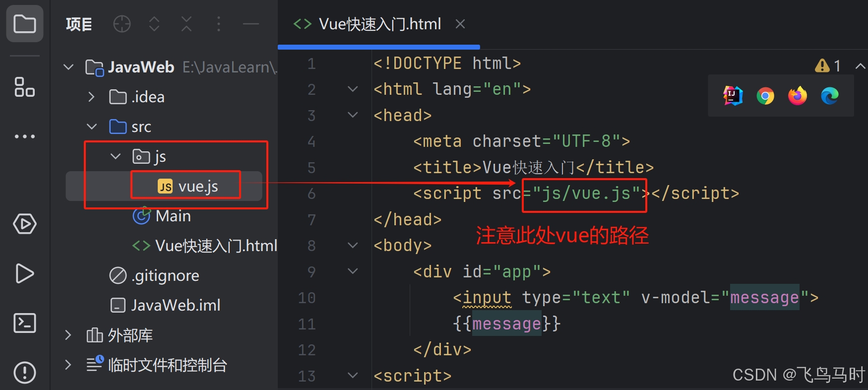Open the Problems tool window icon
868x390 pixels.
pos(24,373)
